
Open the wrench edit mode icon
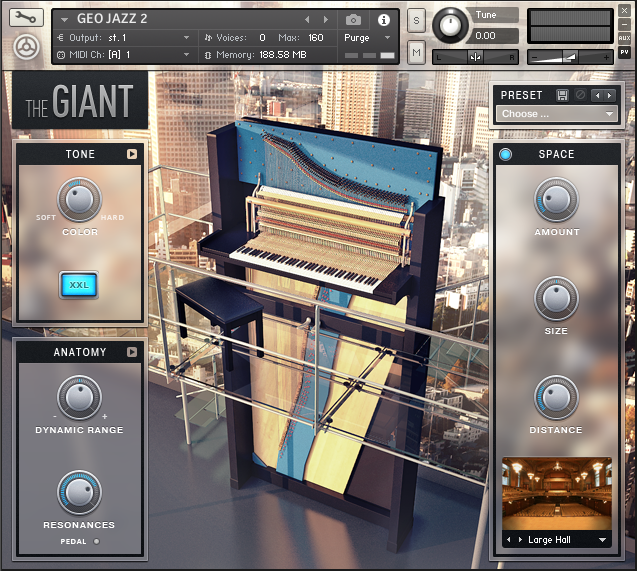tap(26, 18)
